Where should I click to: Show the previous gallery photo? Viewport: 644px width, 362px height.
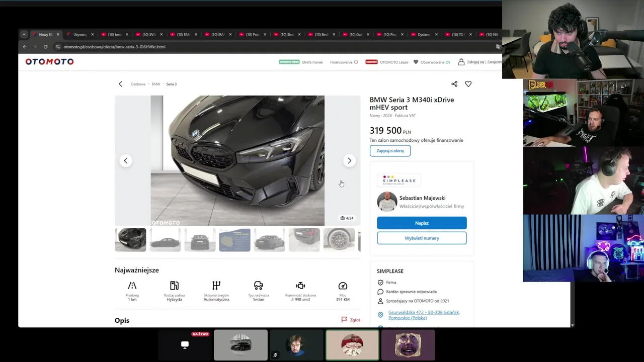[126, 161]
